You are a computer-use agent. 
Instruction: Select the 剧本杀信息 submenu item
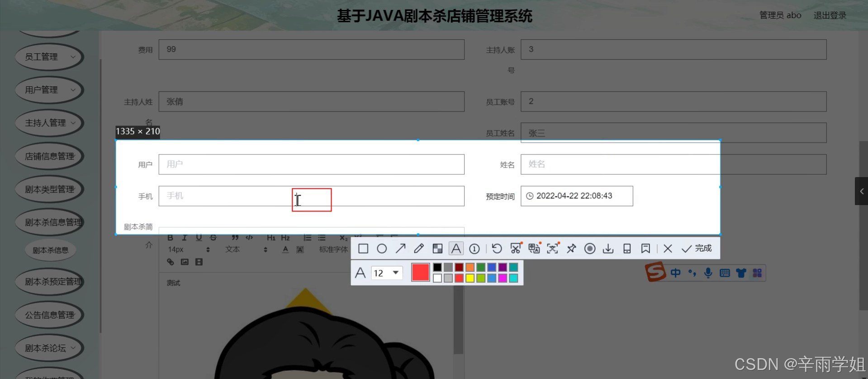point(50,250)
